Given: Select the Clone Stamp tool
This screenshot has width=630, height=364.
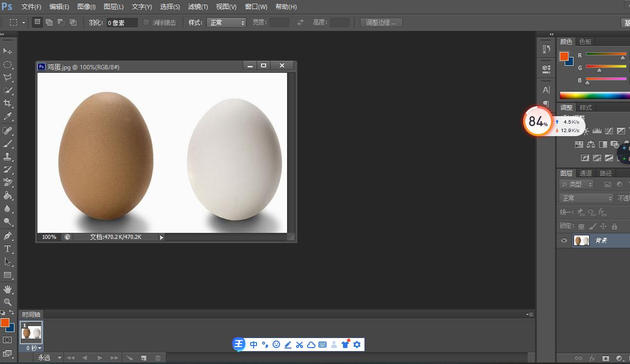Looking at the screenshot, I should pos(7,156).
